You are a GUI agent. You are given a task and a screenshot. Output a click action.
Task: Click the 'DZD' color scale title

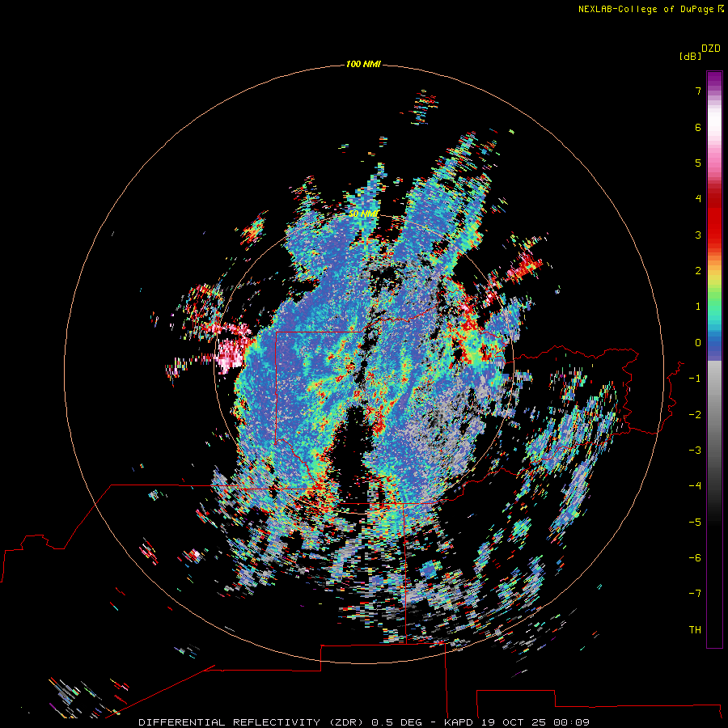(711, 49)
